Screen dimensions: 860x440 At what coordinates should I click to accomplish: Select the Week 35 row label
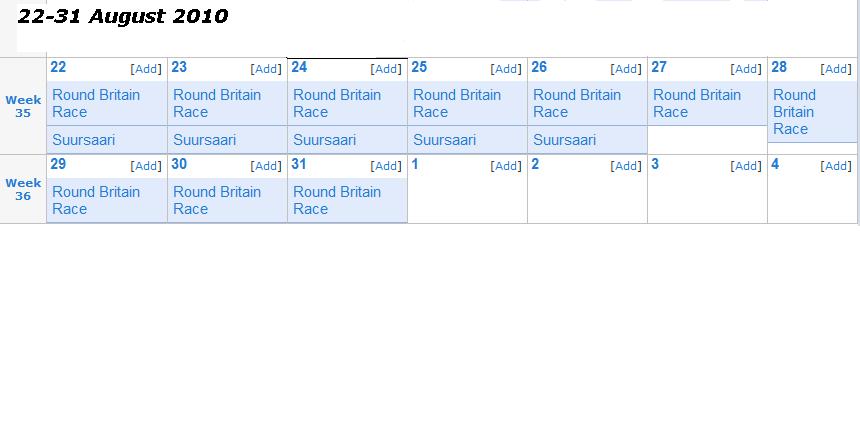[23, 106]
